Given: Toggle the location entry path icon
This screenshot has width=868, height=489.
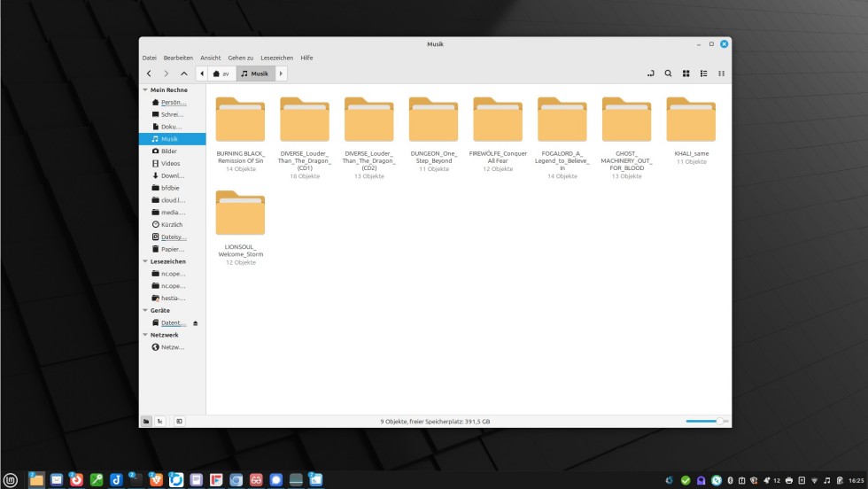Looking at the screenshot, I should tap(650, 74).
